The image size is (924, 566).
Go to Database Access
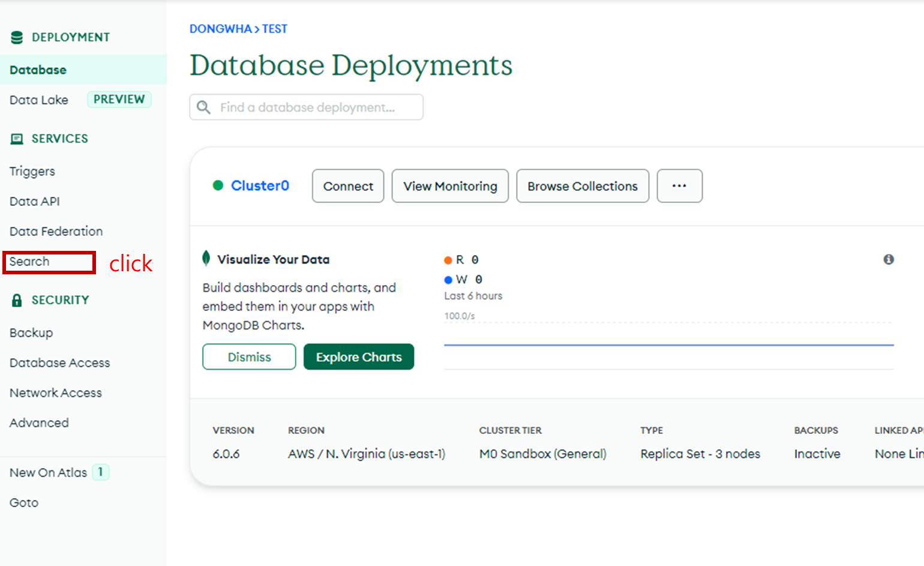pos(60,363)
